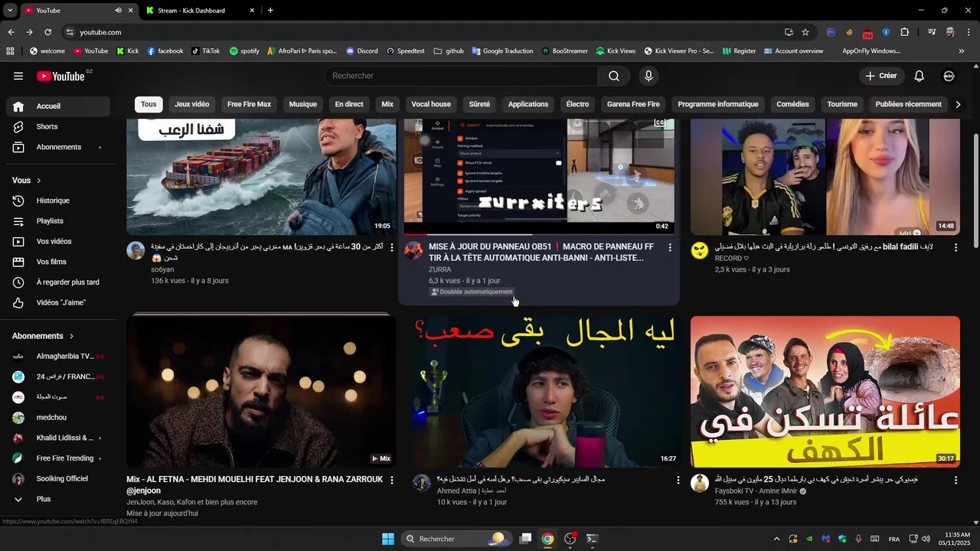Click the ZURRA video progress bar
This screenshot has height=551, width=980.
tap(540, 234)
